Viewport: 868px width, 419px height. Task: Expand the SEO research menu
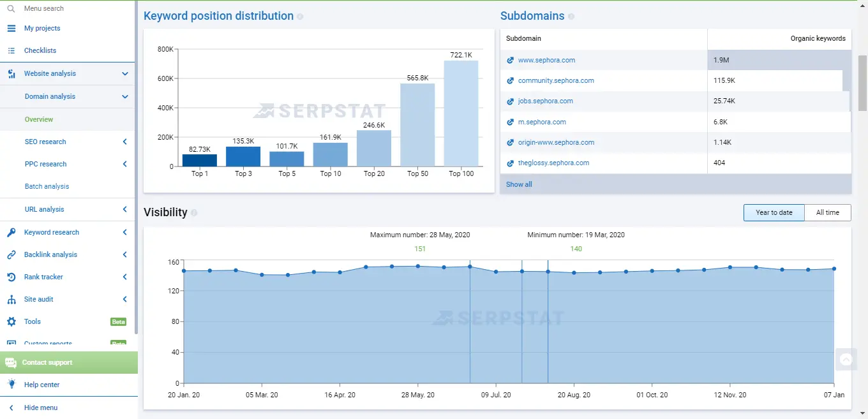point(45,142)
